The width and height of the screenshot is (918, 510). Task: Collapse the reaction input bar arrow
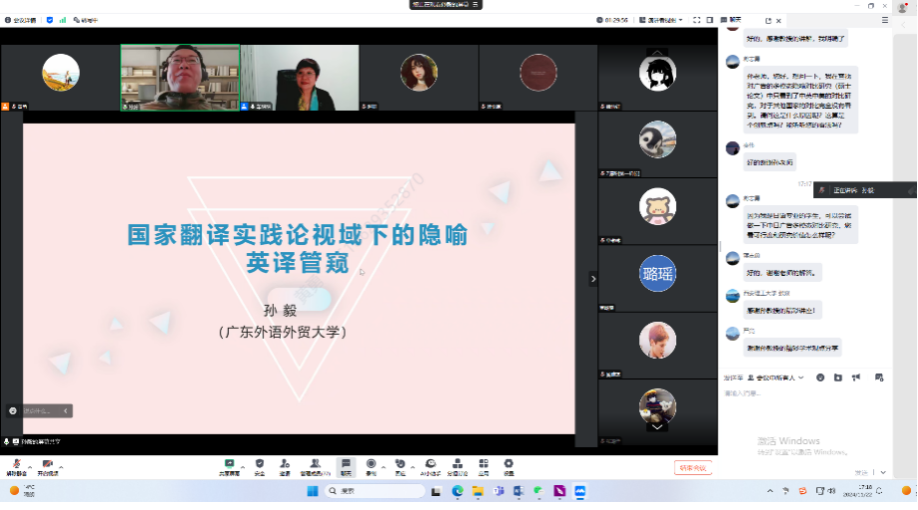click(x=66, y=411)
